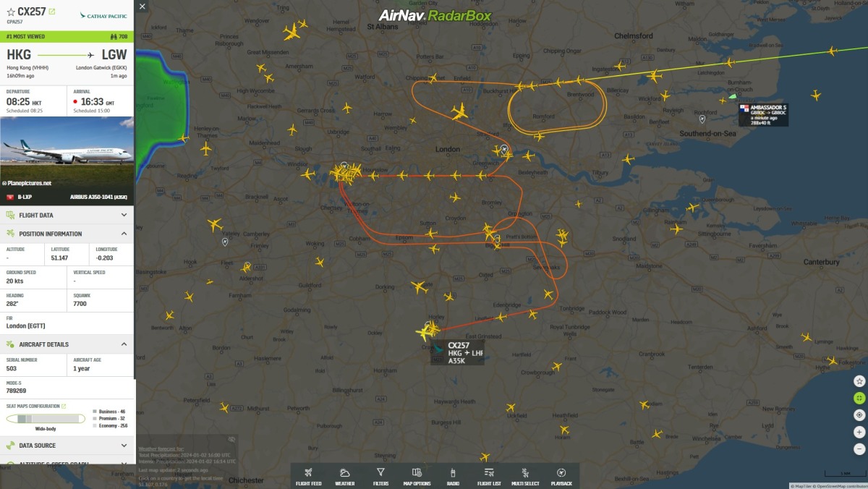Open Seat Maps Configuration external link
This screenshot has height=489, width=868.
click(64, 406)
